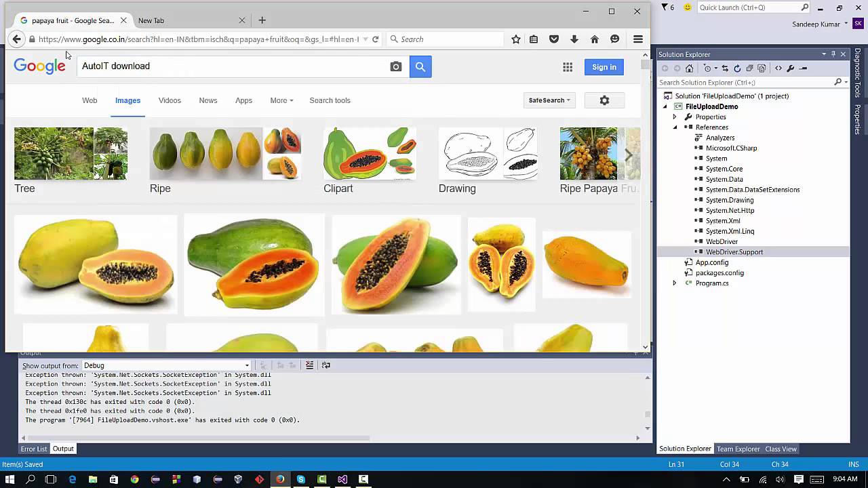The width and height of the screenshot is (868, 488).
Task: Open the Edge browser taskbar icon
Action: click(x=73, y=479)
